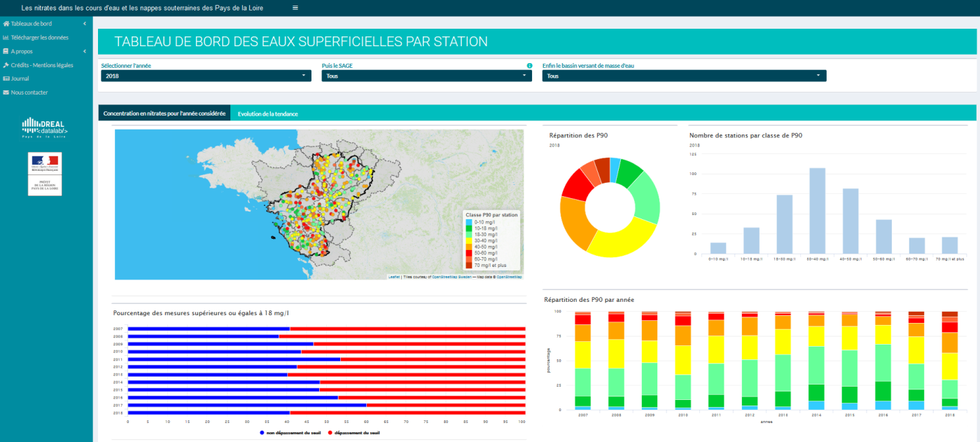This screenshot has width=980, height=442.
Task: Expand the Tableaux de bord chevron
Action: tap(84, 24)
